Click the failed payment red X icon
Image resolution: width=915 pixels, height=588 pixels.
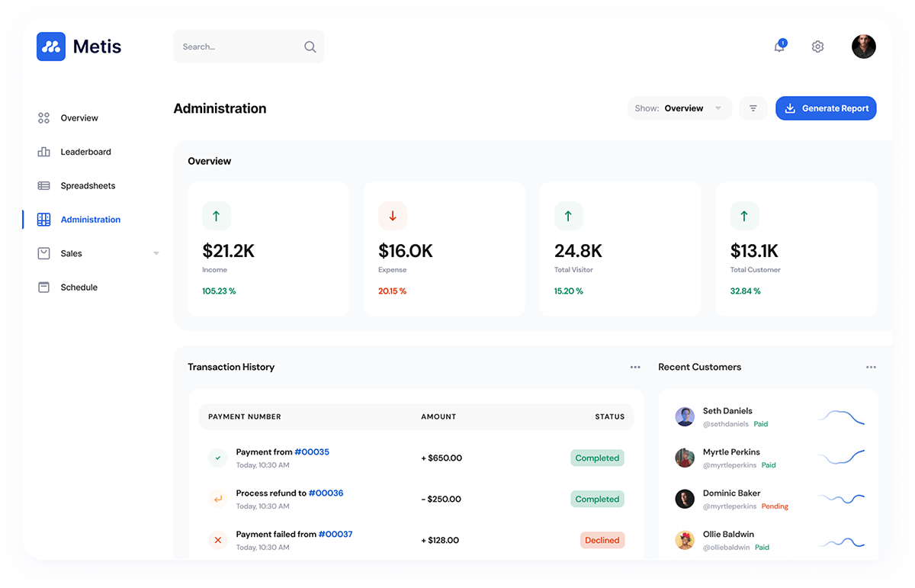[217, 540]
